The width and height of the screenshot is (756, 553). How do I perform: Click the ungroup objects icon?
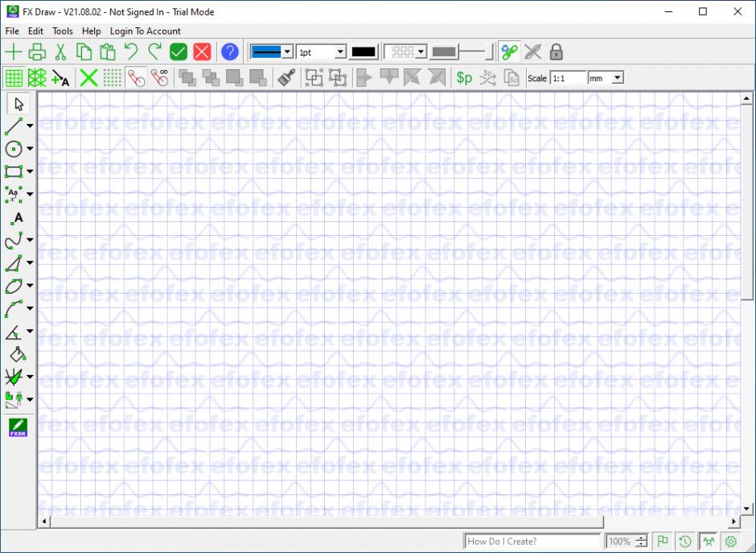pyautogui.click(x=338, y=77)
